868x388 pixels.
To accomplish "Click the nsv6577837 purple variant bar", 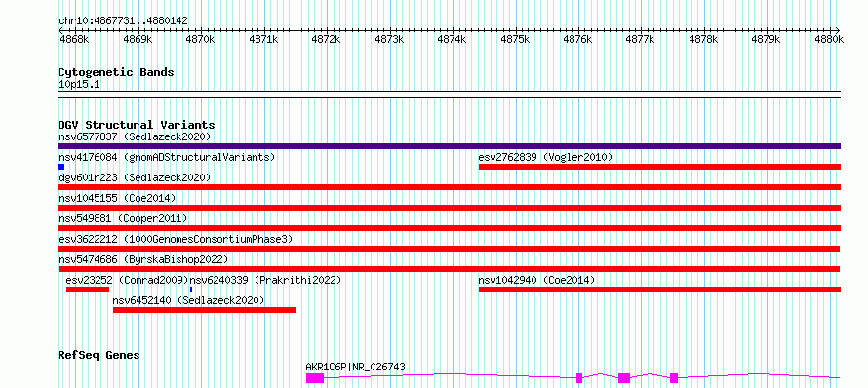I will (x=449, y=146).
